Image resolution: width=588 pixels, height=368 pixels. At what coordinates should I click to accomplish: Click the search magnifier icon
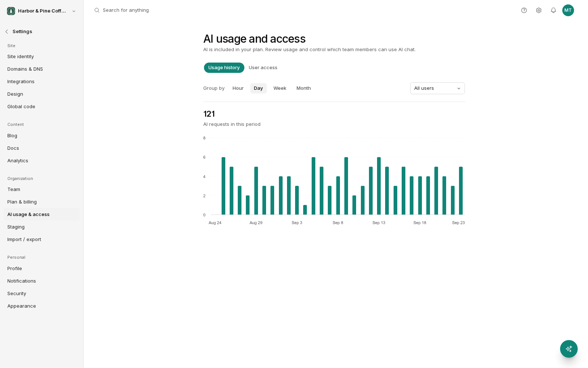tap(97, 10)
